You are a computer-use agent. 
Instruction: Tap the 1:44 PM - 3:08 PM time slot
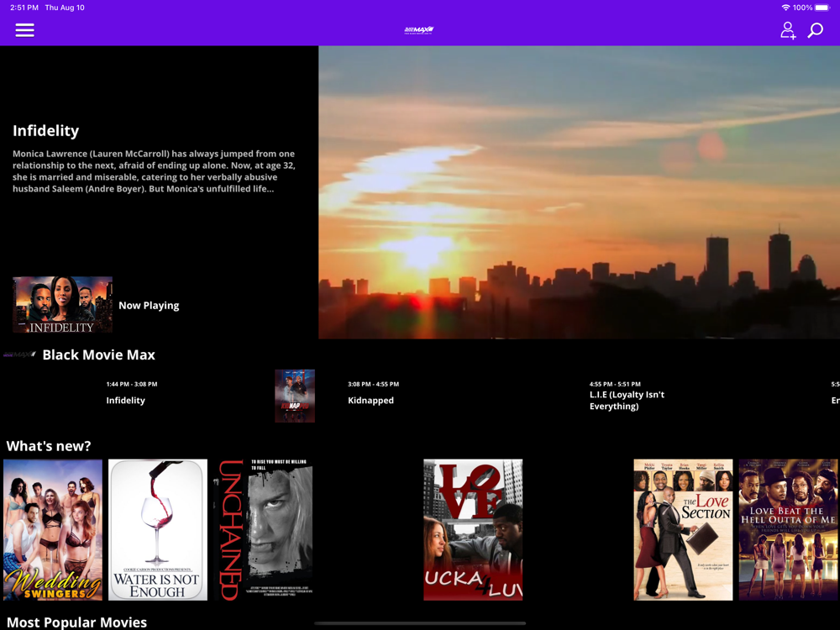(x=132, y=384)
